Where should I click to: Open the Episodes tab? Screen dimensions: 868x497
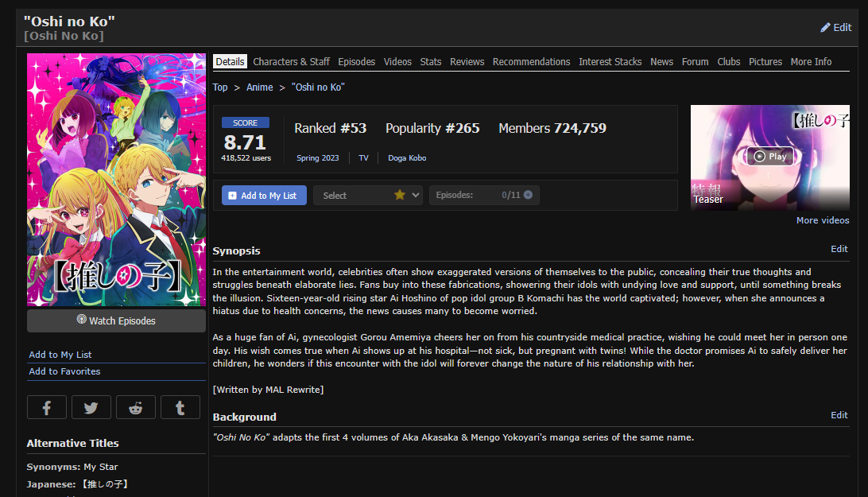356,62
